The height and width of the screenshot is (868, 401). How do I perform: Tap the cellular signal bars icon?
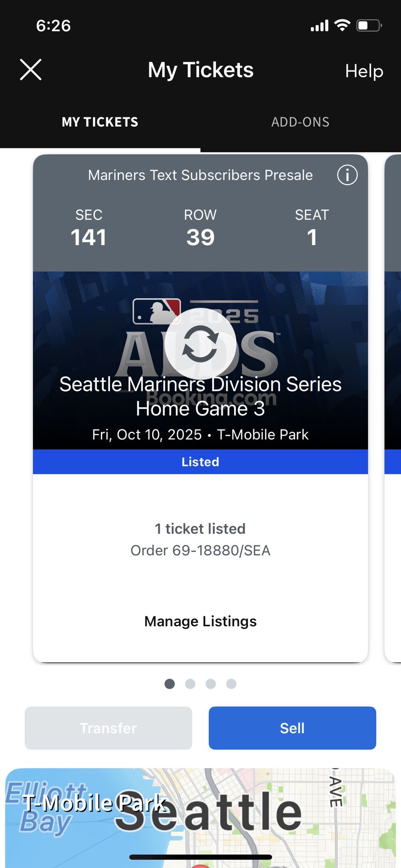click(x=319, y=26)
